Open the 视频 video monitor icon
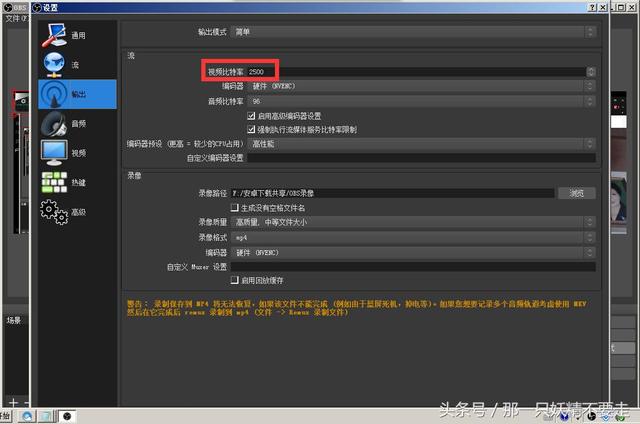 point(54,153)
